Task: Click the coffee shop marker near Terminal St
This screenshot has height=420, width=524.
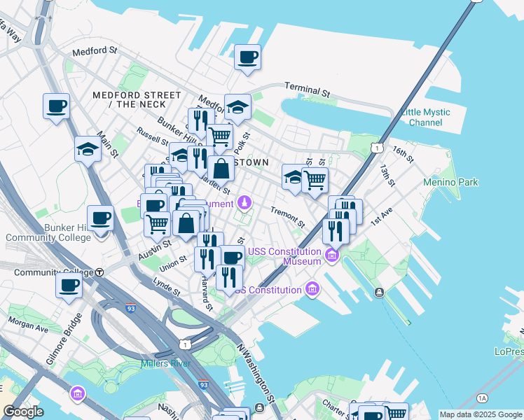Action: 247,57
